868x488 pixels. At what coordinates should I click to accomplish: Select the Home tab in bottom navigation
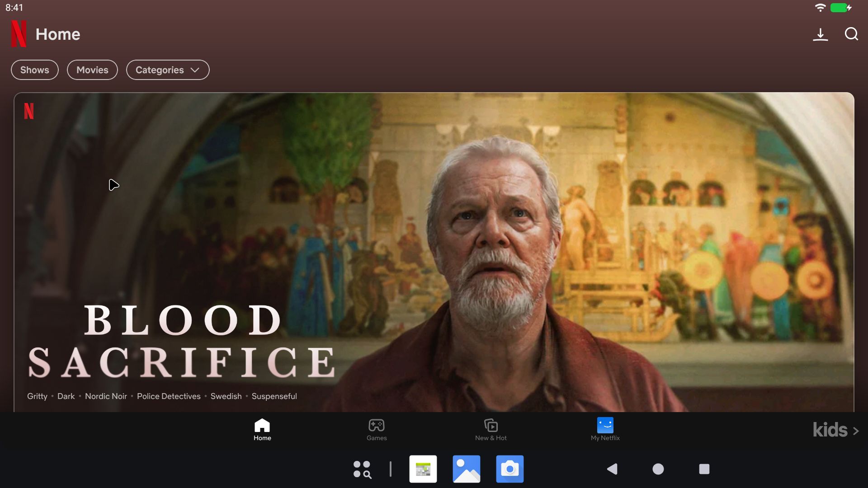tap(262, 430)
